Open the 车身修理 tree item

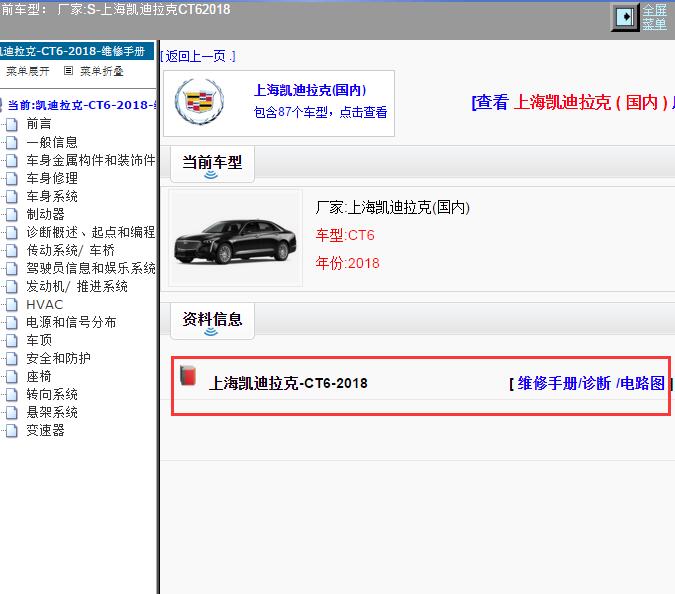[52, 178]
